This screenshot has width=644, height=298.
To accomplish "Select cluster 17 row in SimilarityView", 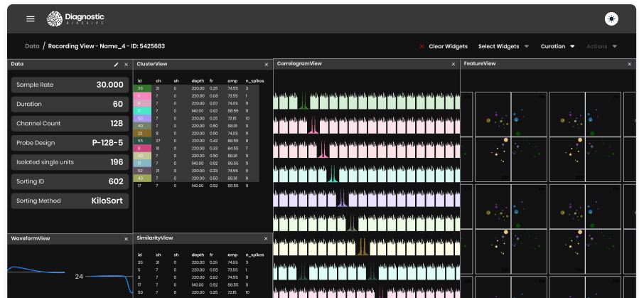I will (x=200, y=284).
